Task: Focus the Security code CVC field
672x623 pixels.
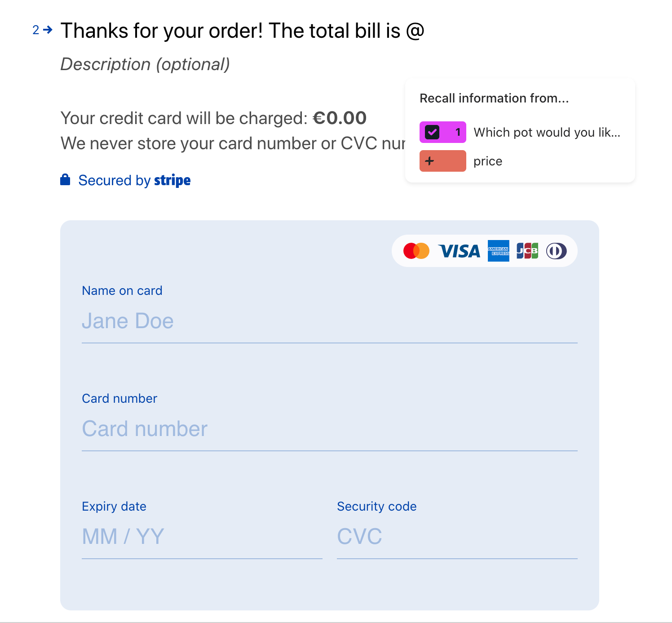Action: point(457,537)
